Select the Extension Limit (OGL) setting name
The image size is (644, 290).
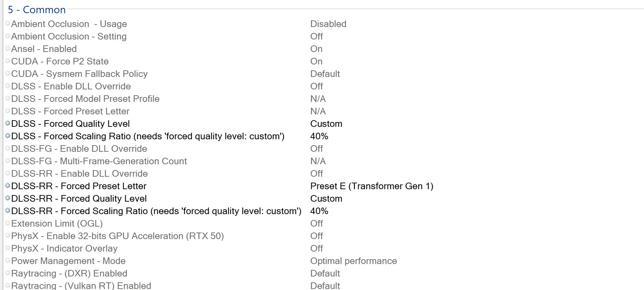pos(57,223)
